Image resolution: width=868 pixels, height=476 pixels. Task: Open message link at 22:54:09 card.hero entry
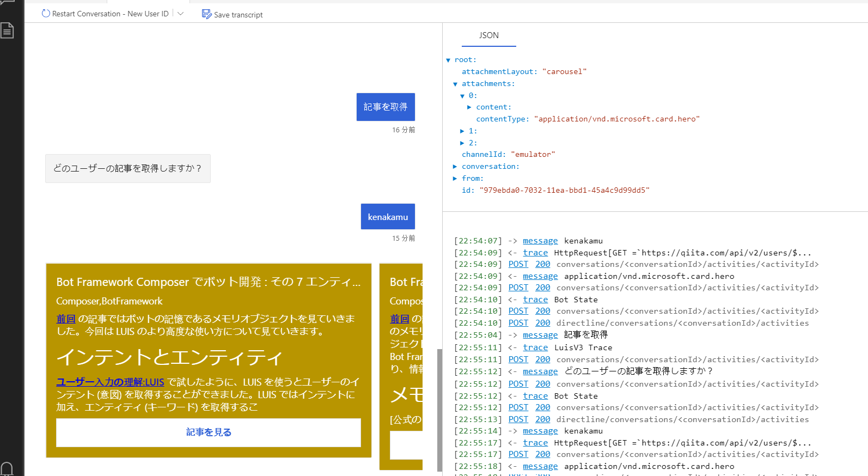point(540,276)
